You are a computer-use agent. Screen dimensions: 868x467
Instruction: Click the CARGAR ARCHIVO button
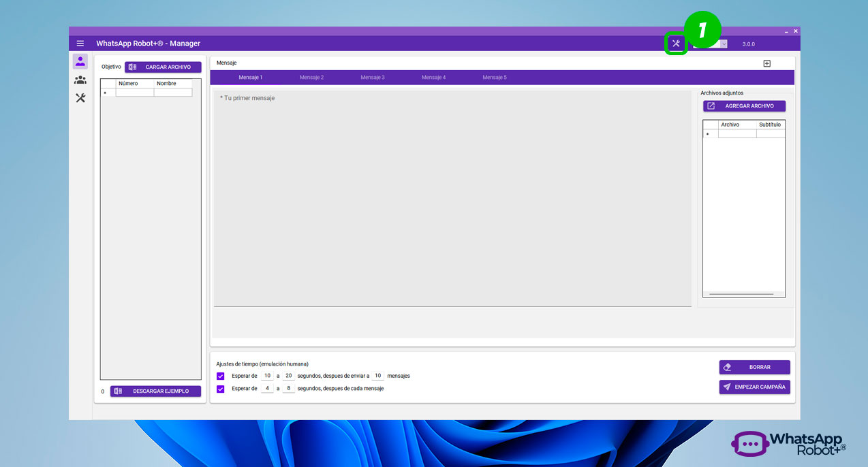pyautogui.click(x=163, y=67)
